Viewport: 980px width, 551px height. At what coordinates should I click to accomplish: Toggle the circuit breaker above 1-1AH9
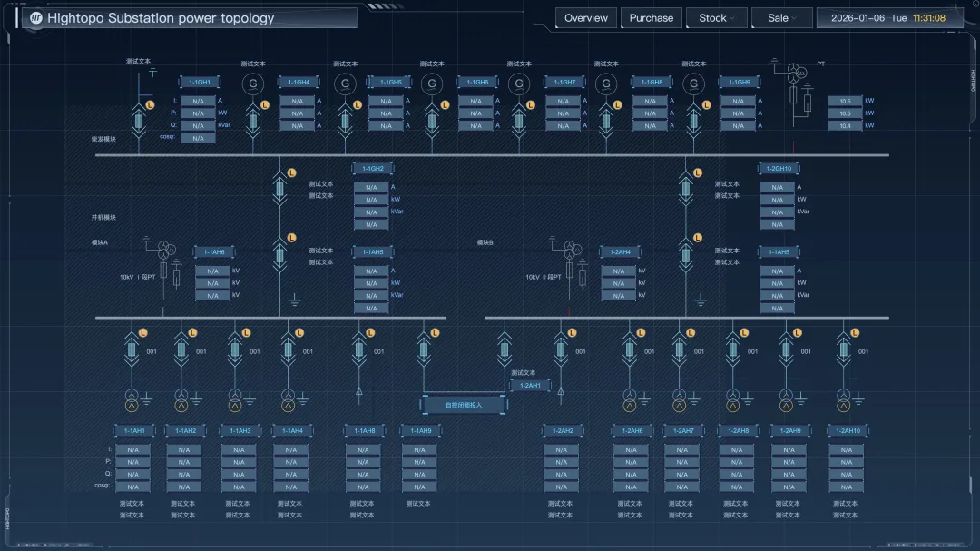pos(424,349)
